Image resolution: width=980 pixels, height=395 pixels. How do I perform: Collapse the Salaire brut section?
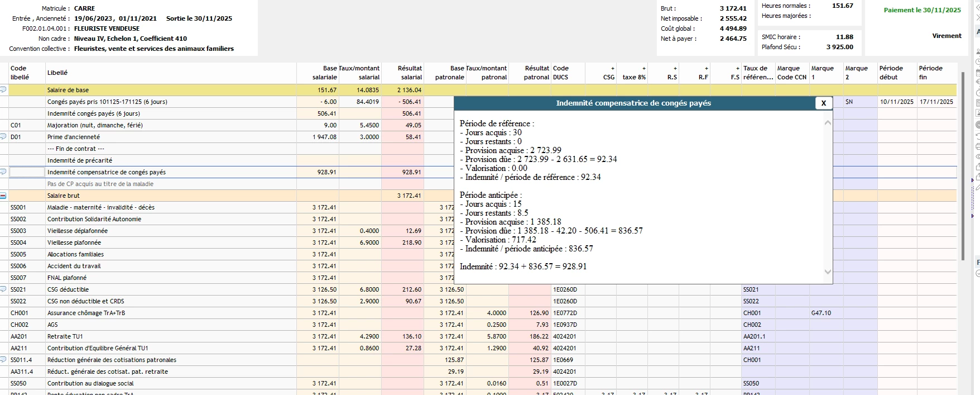[x=3, y=196]
